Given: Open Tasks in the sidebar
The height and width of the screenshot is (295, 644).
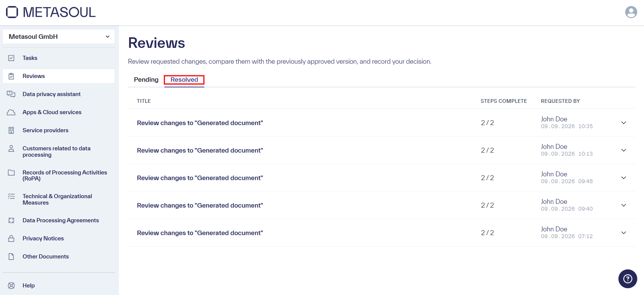Looking at the screenshot, I should [x=59, y=58].
